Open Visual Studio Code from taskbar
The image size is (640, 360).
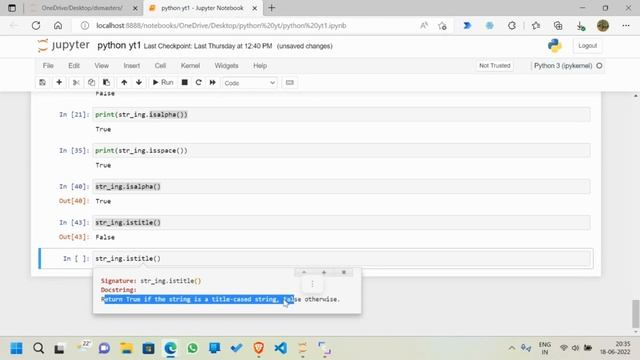(280, 348)
